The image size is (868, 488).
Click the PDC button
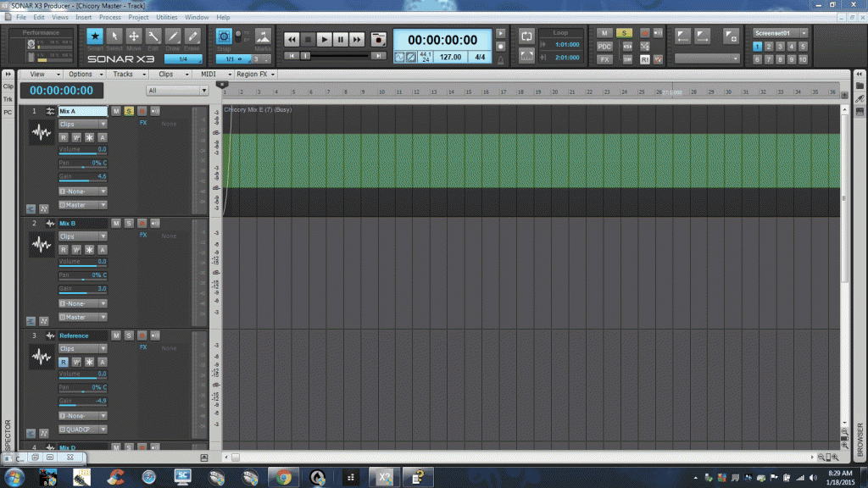coord(604,47)
